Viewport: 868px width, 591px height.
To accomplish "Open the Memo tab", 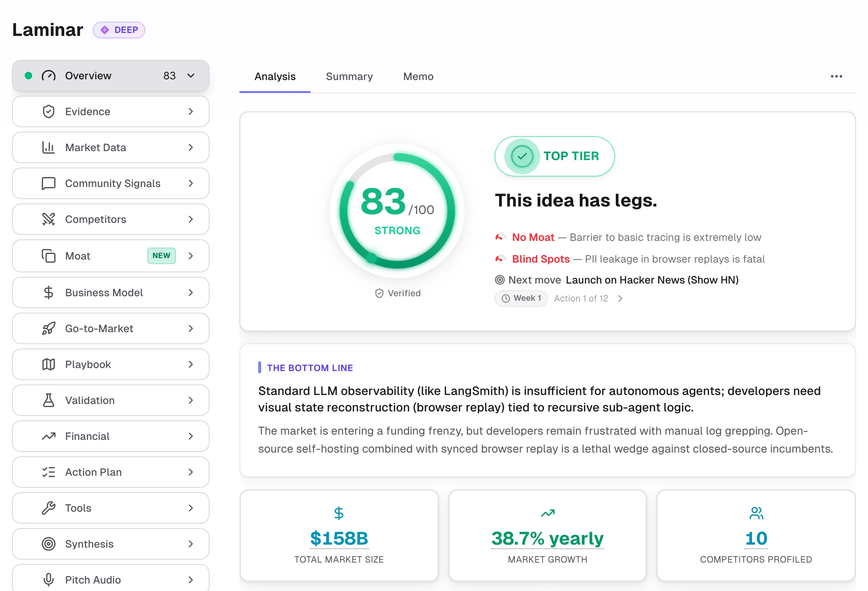I will point(418,77).
